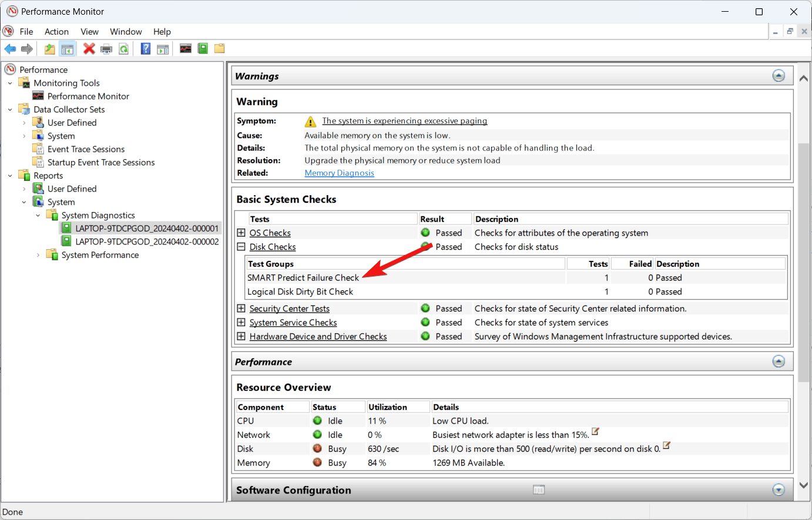This screenshot has height=520, width=812.
Task: Open the View menu
Action: [89, 32]
